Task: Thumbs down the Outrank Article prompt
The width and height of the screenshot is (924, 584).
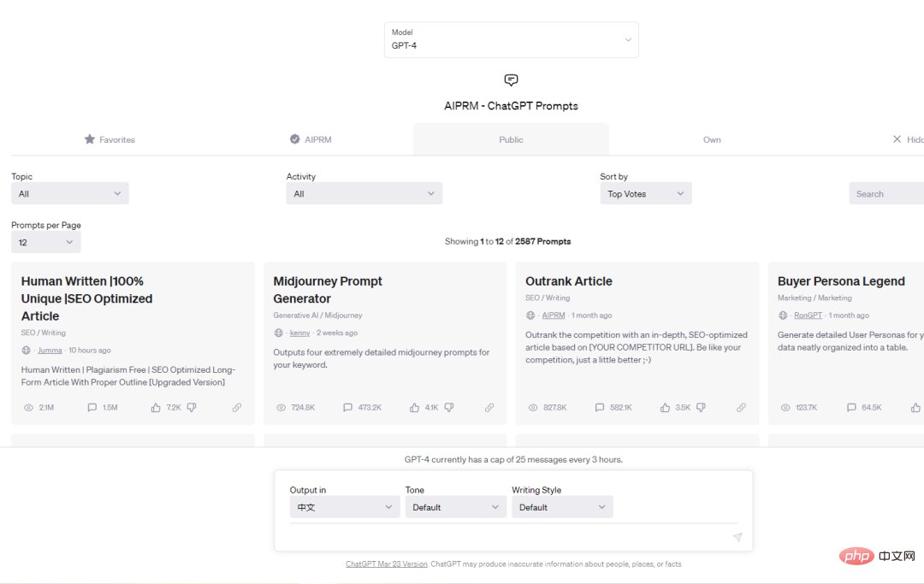Action: pyautogui.click(x=701, y=408)
